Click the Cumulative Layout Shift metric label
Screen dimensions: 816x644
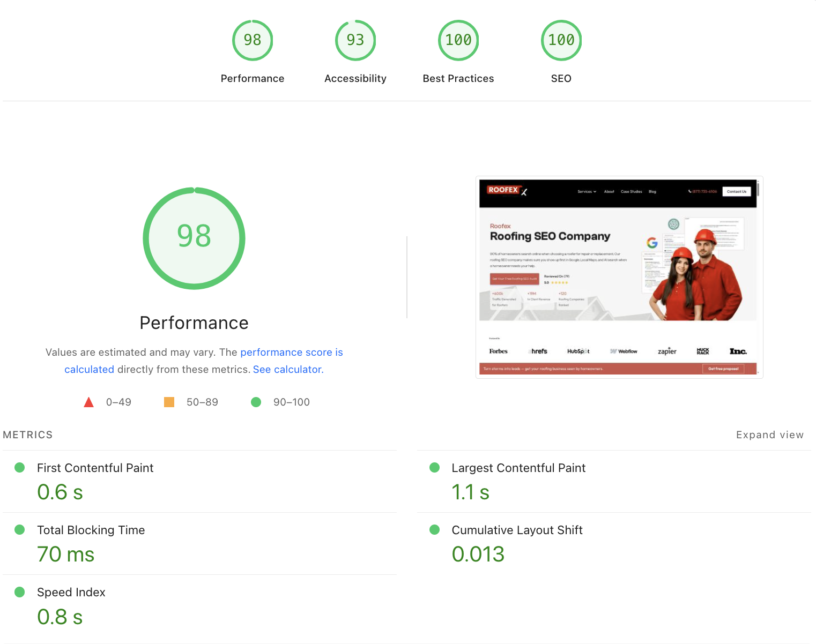click(517, 530)
